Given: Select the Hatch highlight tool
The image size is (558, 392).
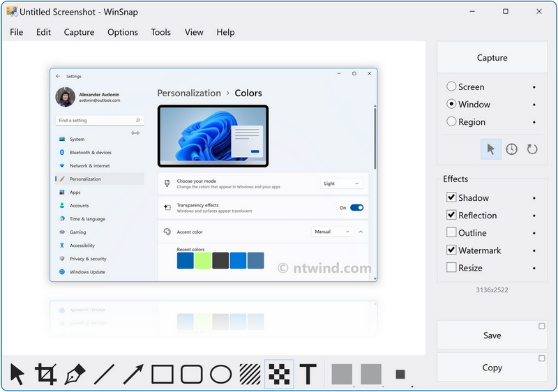Looking at the screenshot, I should [250, 375].
